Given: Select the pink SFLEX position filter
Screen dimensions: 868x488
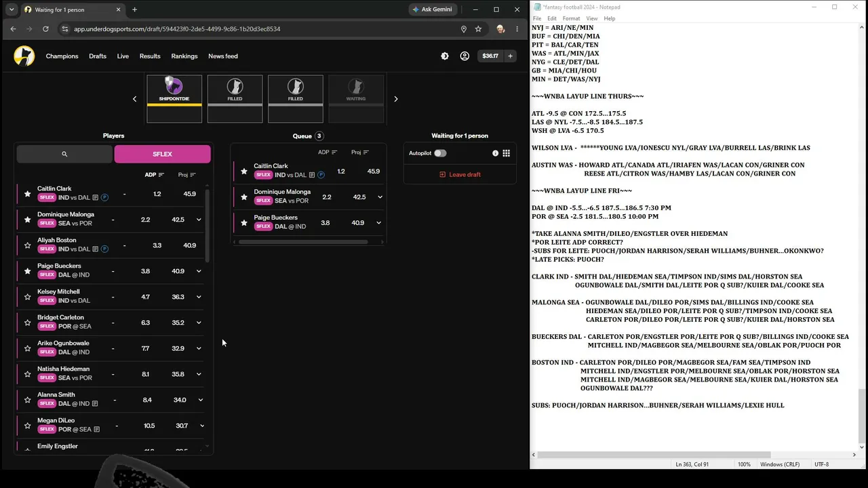Looking at the screenshot, I should point(163,154).
